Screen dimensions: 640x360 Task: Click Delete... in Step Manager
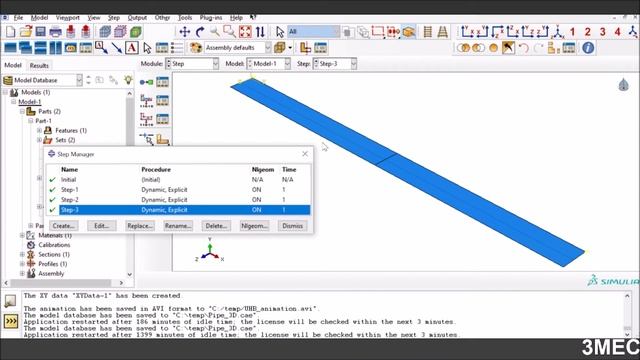click(216, 226)
